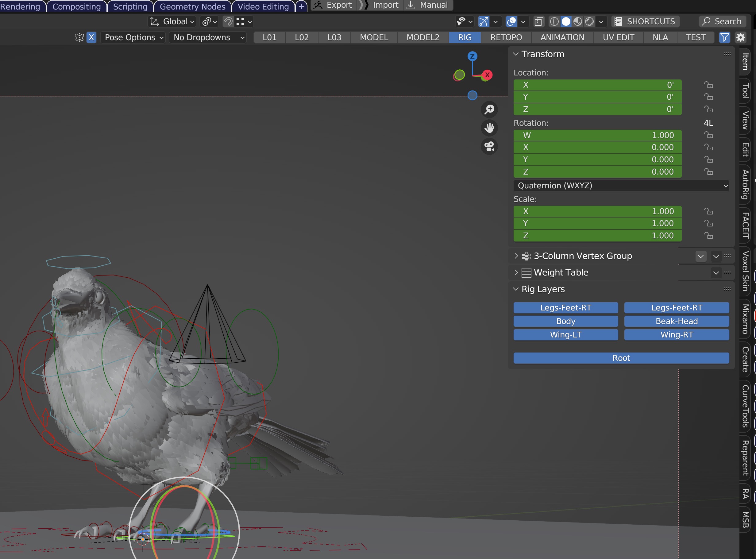Click the Root rig layer button
Image resolution: width=756 pixels, height=559 pixels.
pos(621,358)
